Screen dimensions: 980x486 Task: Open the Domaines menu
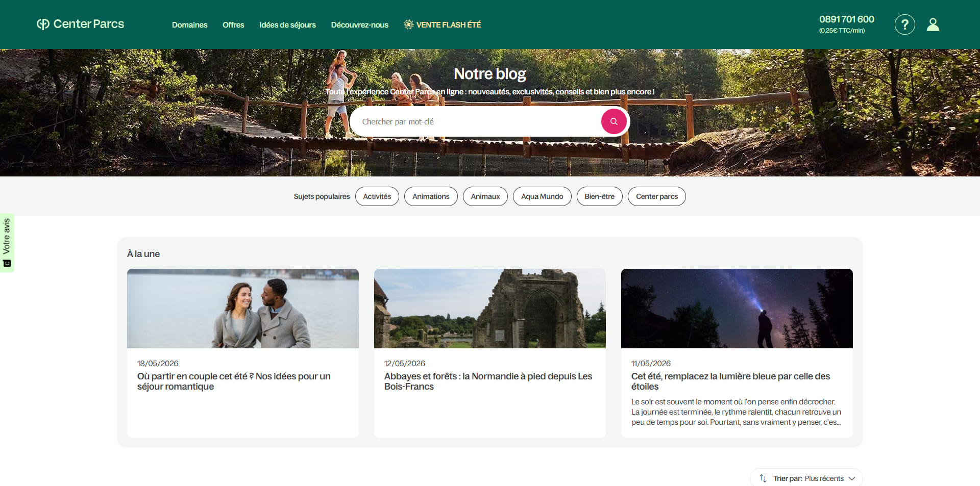189,24
